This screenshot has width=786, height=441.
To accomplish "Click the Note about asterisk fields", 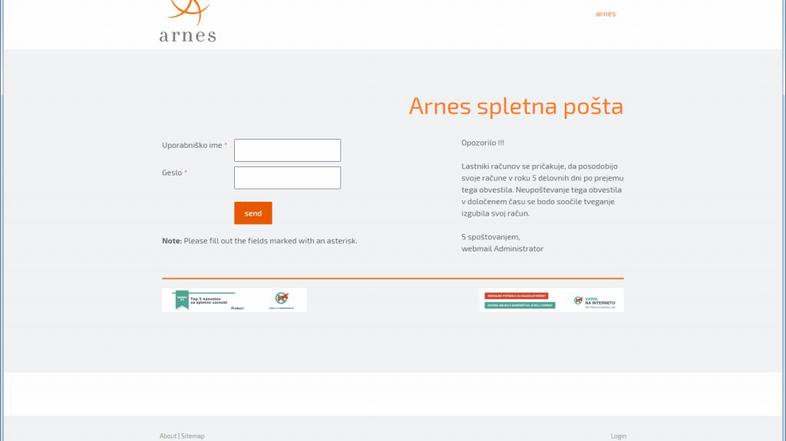I will pos(260,241).
